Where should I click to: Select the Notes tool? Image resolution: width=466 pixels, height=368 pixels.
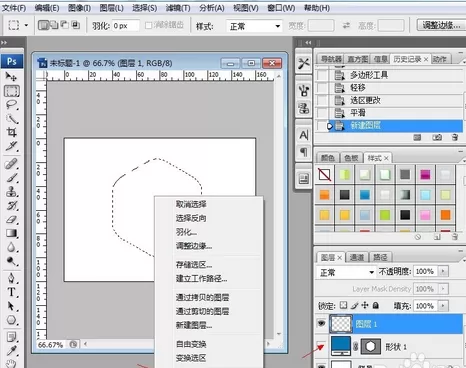click(11, 337)
